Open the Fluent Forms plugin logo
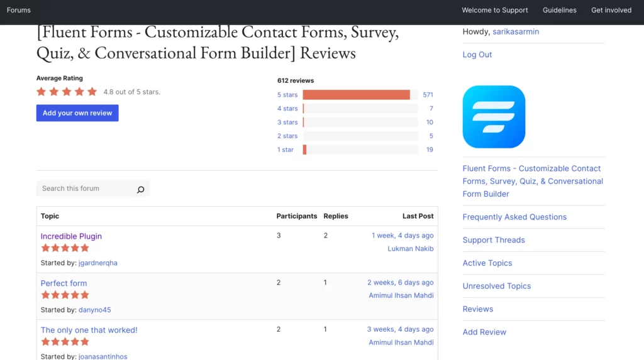 click(494, 117)
